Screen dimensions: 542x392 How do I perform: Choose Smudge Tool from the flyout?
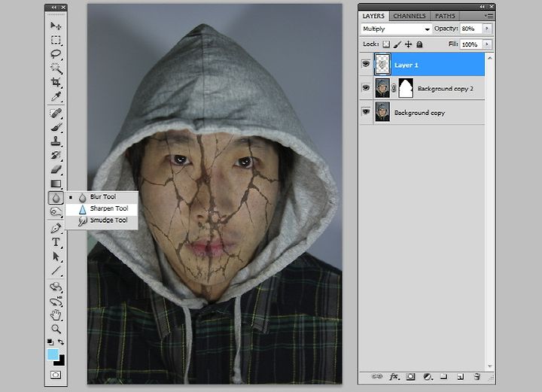[102, 220]
